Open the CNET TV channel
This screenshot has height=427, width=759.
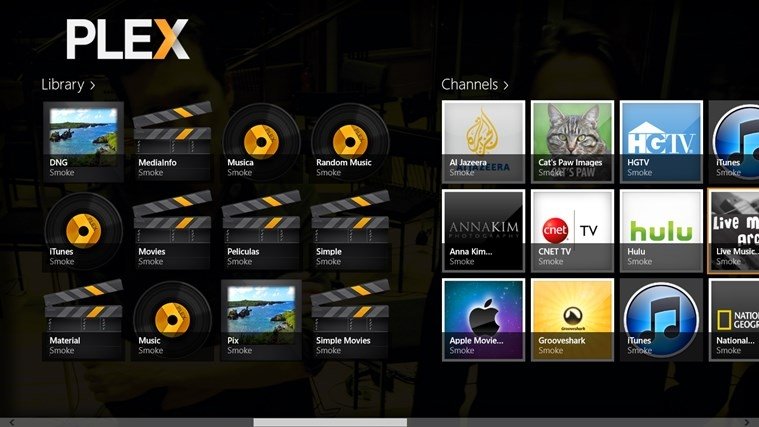pos(573,231)
